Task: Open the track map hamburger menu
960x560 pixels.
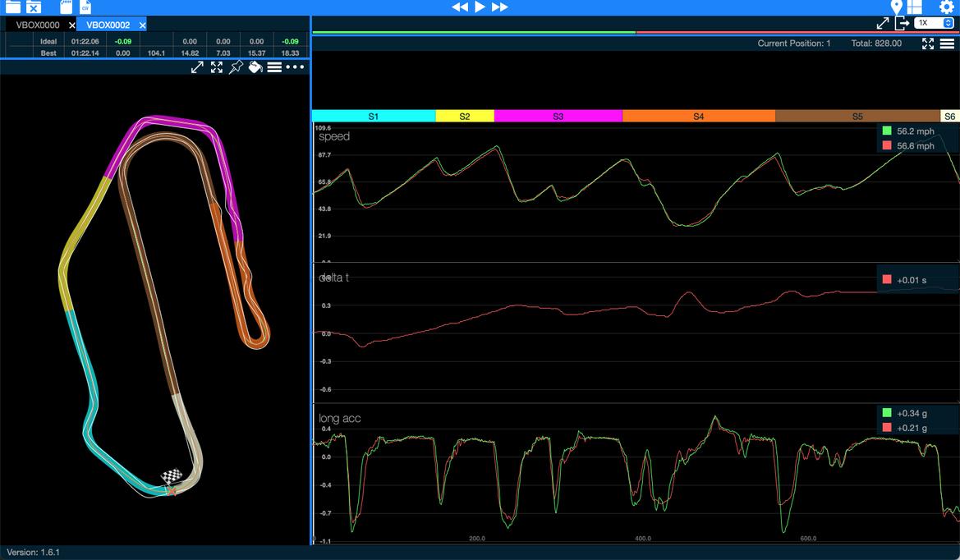Action: pos(274,67)
